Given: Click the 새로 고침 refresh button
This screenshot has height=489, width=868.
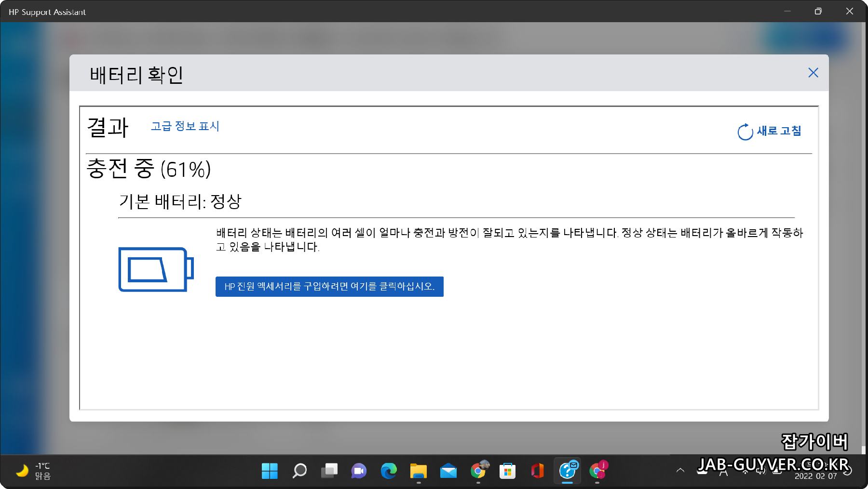Looking at the screenshot, I should pyautogui.click(x=769, y=131).
